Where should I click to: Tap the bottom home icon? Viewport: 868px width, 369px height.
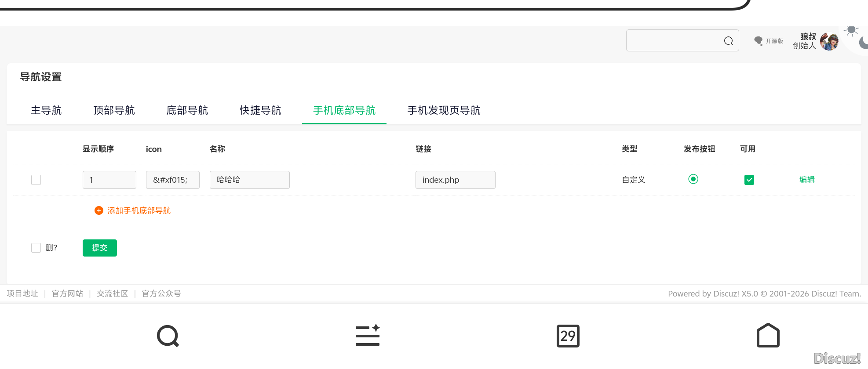click(768, 335)
